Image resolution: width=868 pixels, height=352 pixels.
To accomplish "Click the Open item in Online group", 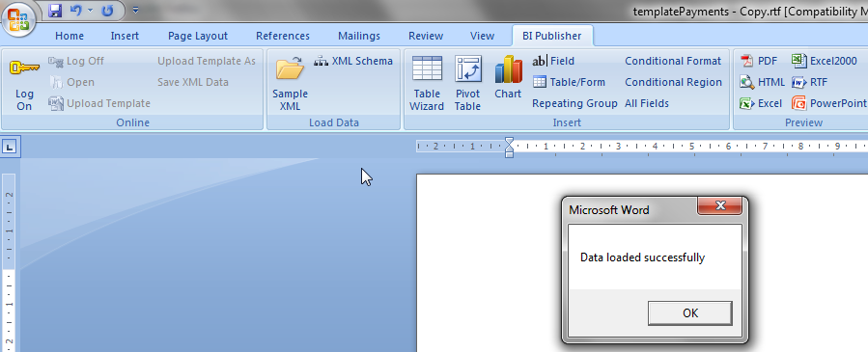I will coord(72,82).
